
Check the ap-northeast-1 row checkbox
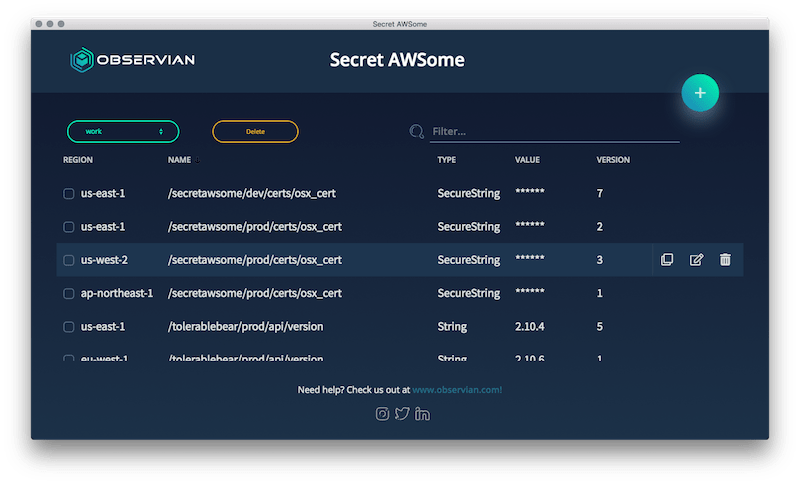[x=68, y=294]
